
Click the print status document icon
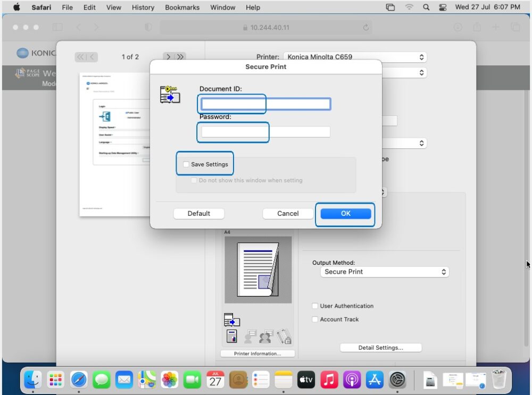pos(232,335)
